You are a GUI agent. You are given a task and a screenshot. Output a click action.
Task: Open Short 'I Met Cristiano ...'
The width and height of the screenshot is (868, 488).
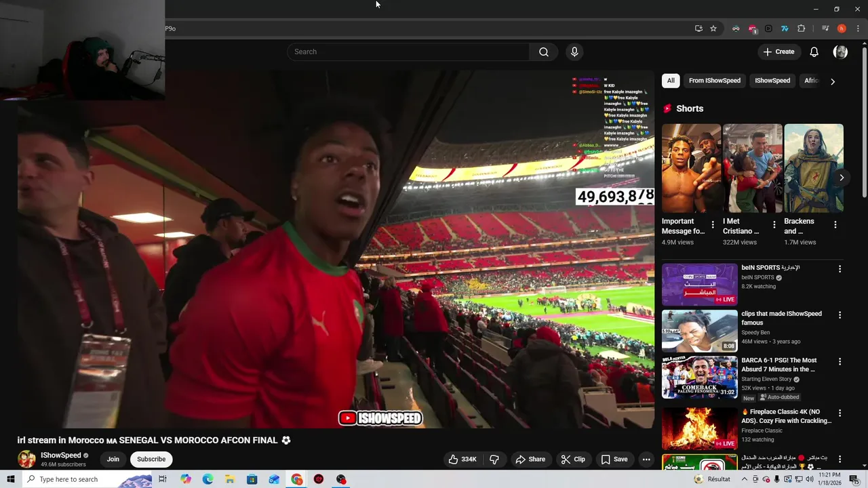pos(752,168)
